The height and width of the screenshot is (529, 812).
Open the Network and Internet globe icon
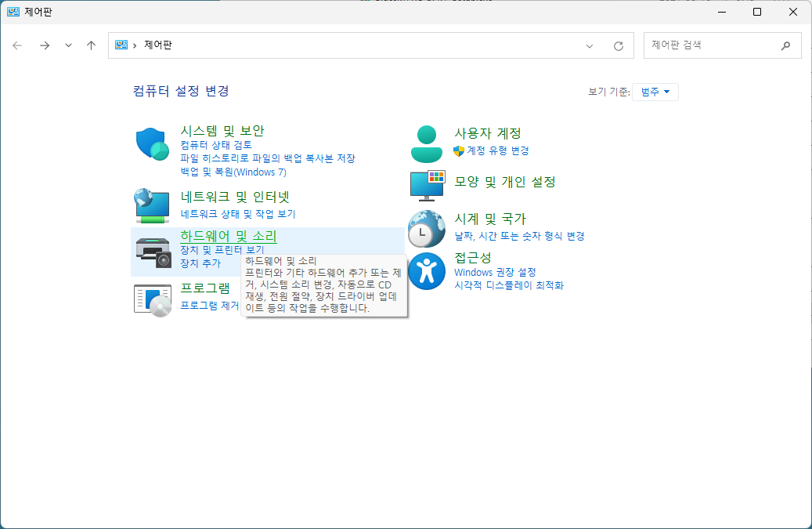pyautogui.click(x=152, y=205)
